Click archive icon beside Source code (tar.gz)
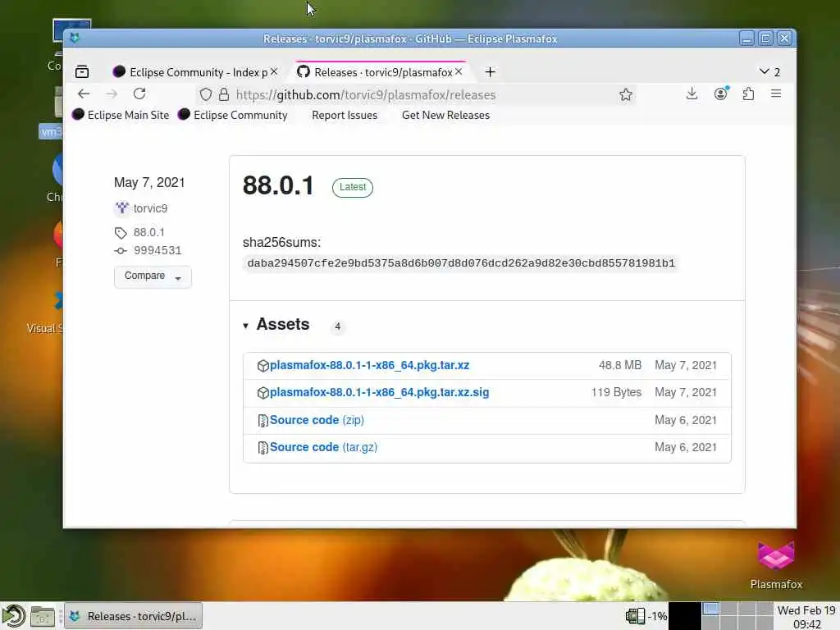The height and width of the screenshot is (630, 840). [262, 448]
